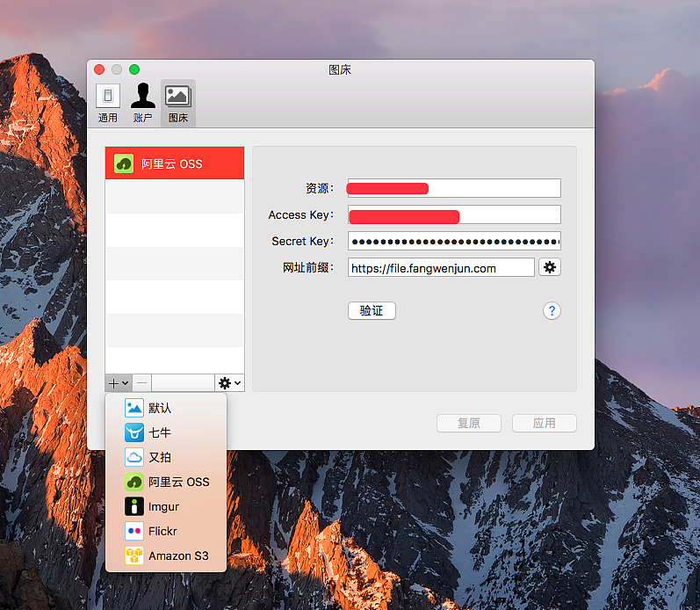
Task: Choose Amazon S3 from the menu
Action: coord(178,556)
